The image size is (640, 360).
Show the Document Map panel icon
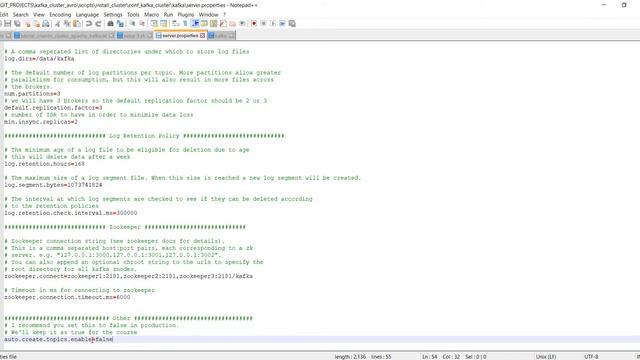tap(213, 24)
